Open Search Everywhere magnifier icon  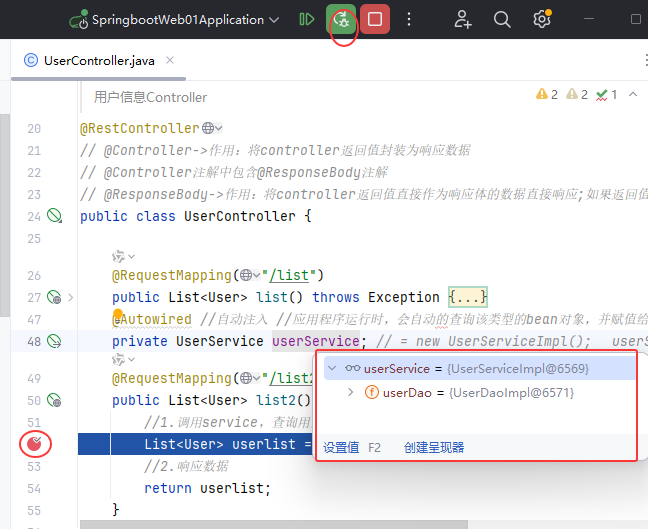pyautogui.click(x=502, y=19)
